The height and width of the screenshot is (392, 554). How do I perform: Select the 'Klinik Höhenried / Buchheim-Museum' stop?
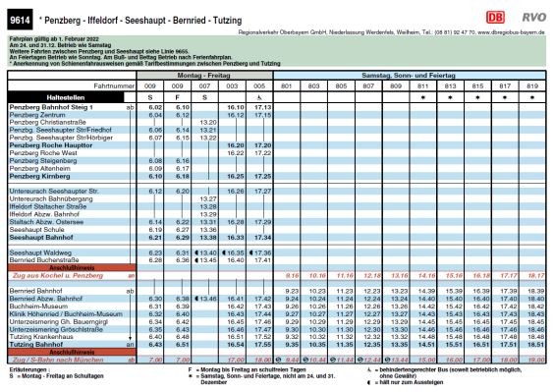(66, 313)
